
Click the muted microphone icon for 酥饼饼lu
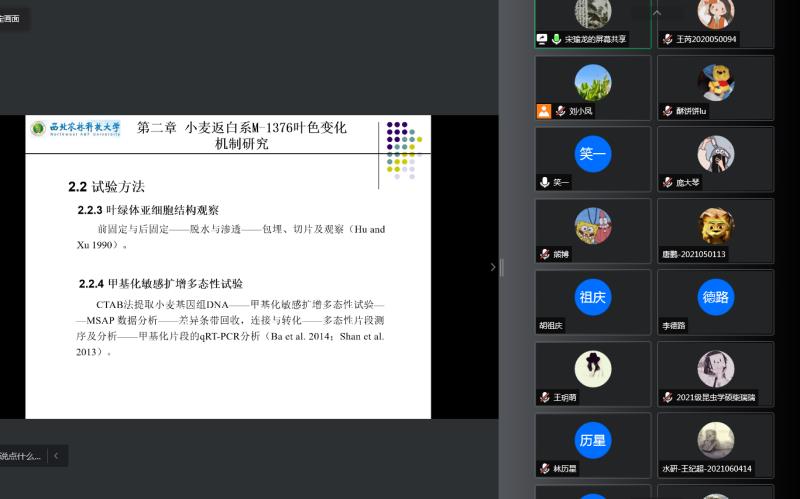[x=667, y=111]
